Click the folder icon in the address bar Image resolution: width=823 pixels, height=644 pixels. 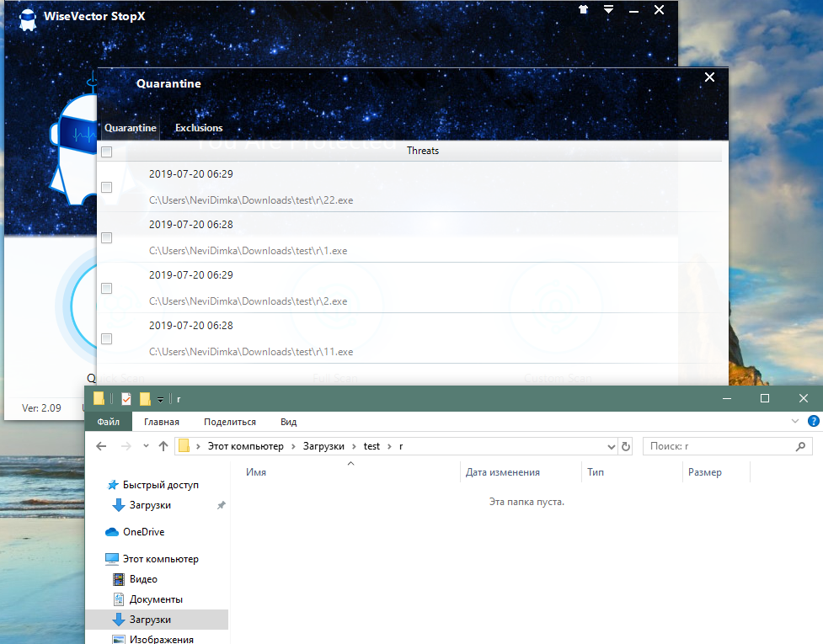click(x=184, y=446)
